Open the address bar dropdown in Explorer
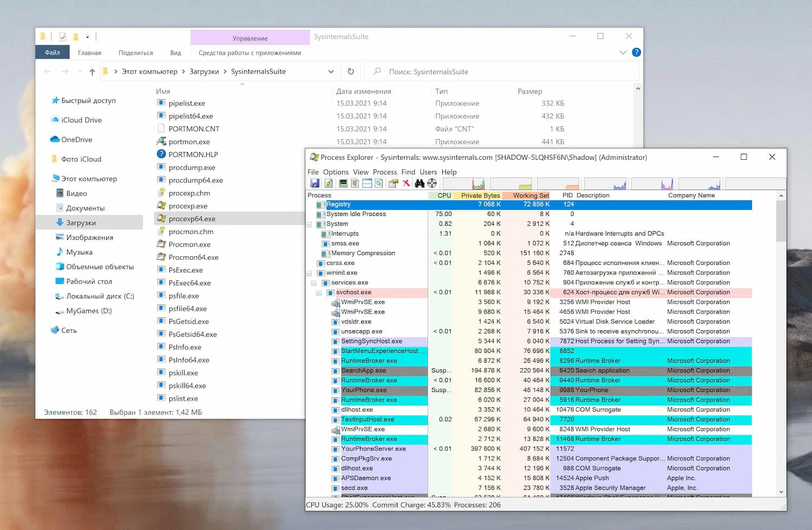 click(331, 71)
